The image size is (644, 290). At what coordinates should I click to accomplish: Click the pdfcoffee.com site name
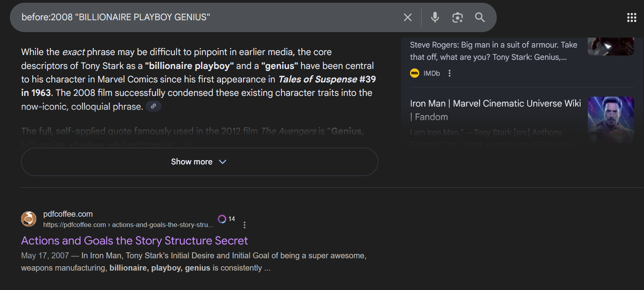[68, 214]
